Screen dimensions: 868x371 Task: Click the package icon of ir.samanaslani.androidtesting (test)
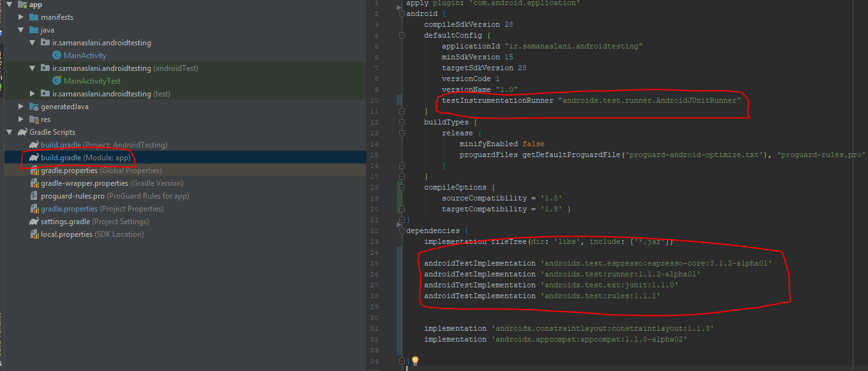46,94
